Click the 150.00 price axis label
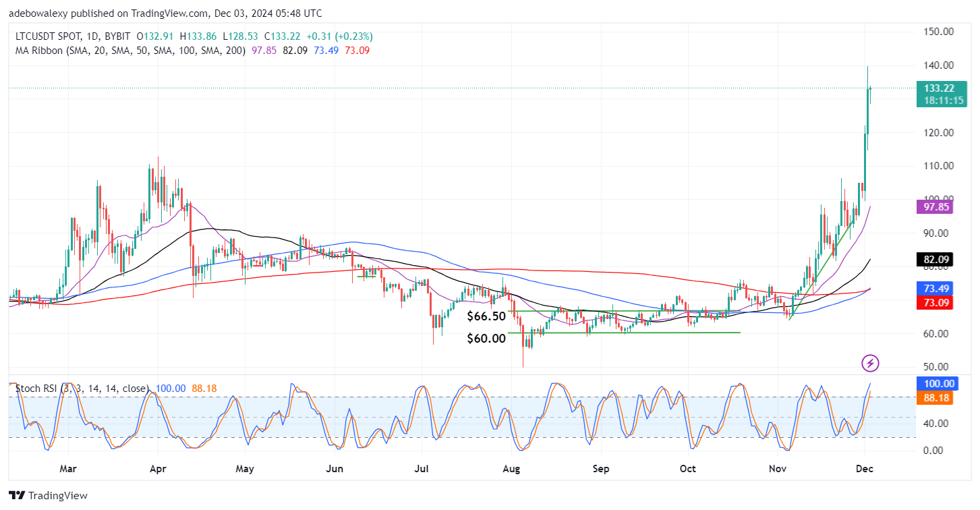Screen dimensions: 980x510 point(938,32)
